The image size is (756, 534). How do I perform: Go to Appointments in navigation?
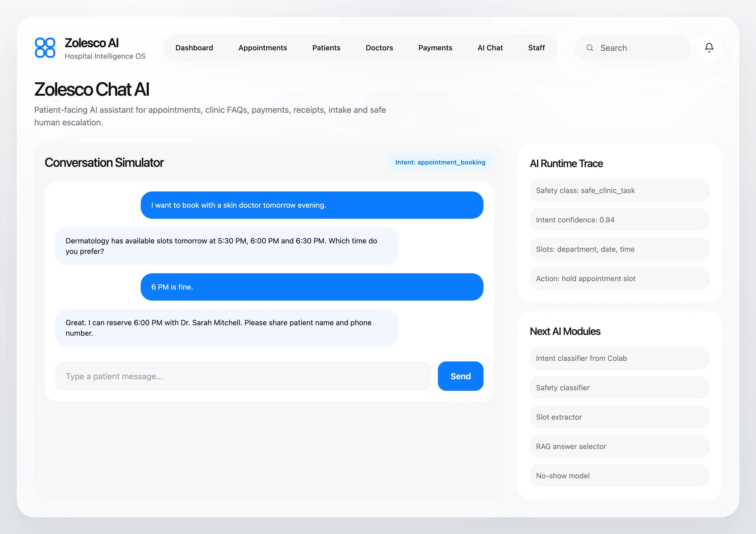pyautogui.click(x=262, y=48)
